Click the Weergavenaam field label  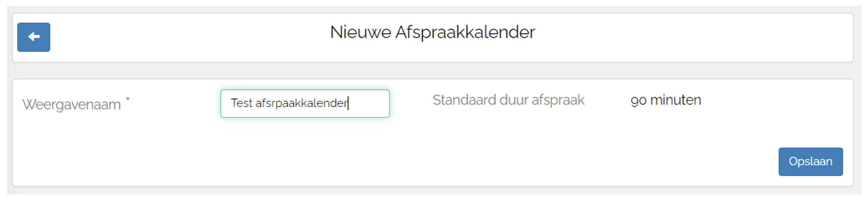pos(71,104)
